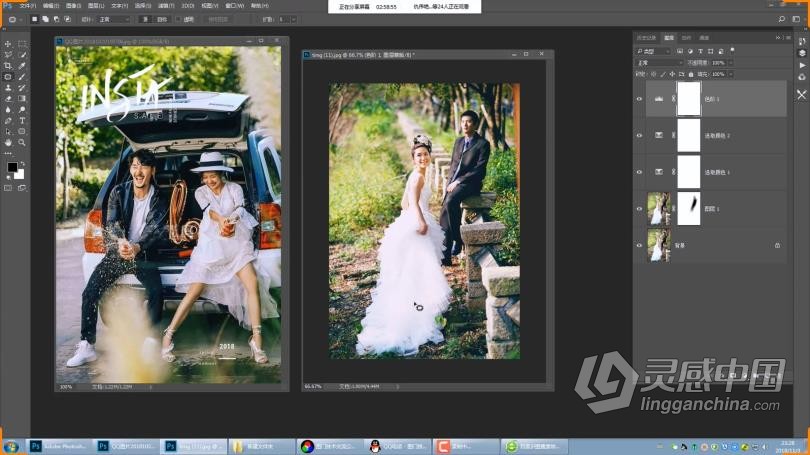Expand status bar arrow in left document window
This screenshot has height=455, width=810.
(150, 386)
